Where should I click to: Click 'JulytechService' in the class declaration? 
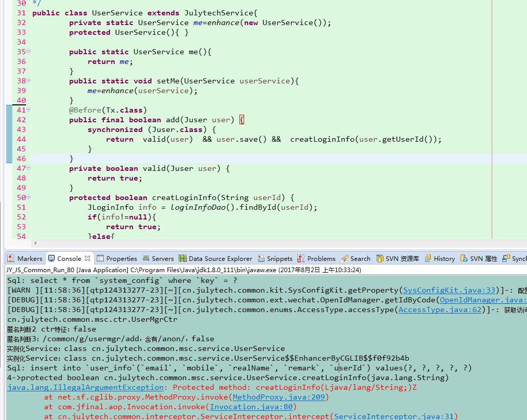tap(219, 13)
